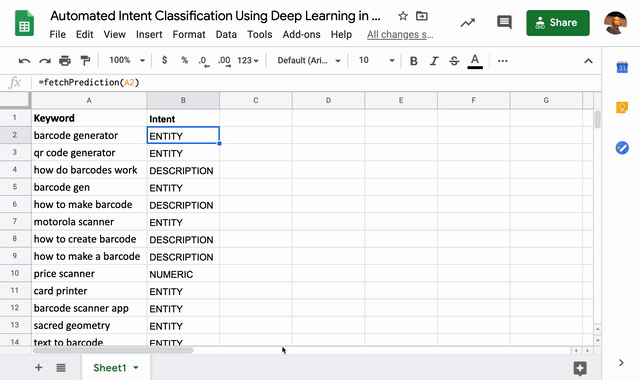Open the Default (Arial) font dropdown

pos(309,60)
